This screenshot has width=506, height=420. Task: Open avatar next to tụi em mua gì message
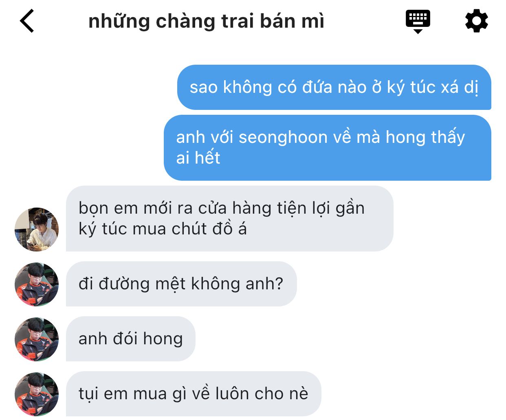pyautogui.click(x=37, y=394)
